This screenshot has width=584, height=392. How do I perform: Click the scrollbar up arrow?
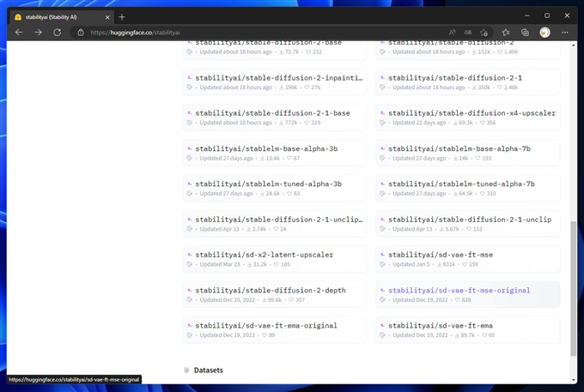click(x=573, y=45)
